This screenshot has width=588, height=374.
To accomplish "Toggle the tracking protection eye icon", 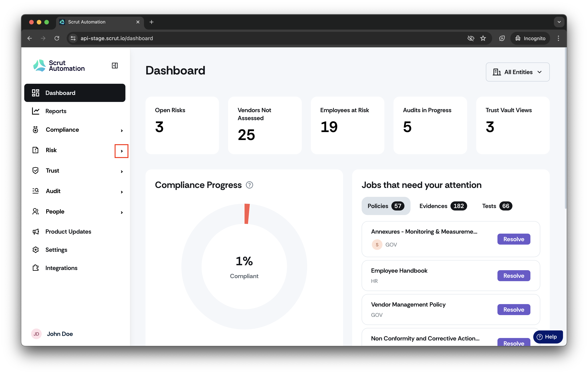I will tap(471, 38).
